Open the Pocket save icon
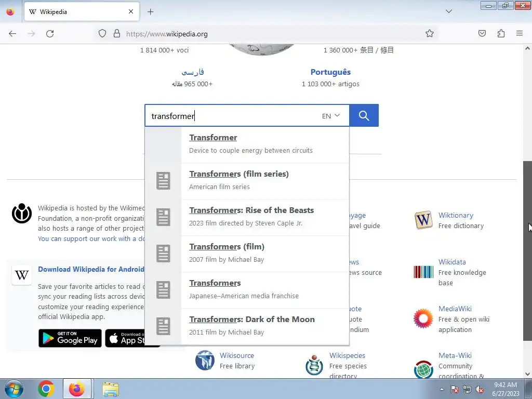 [482, 33]
